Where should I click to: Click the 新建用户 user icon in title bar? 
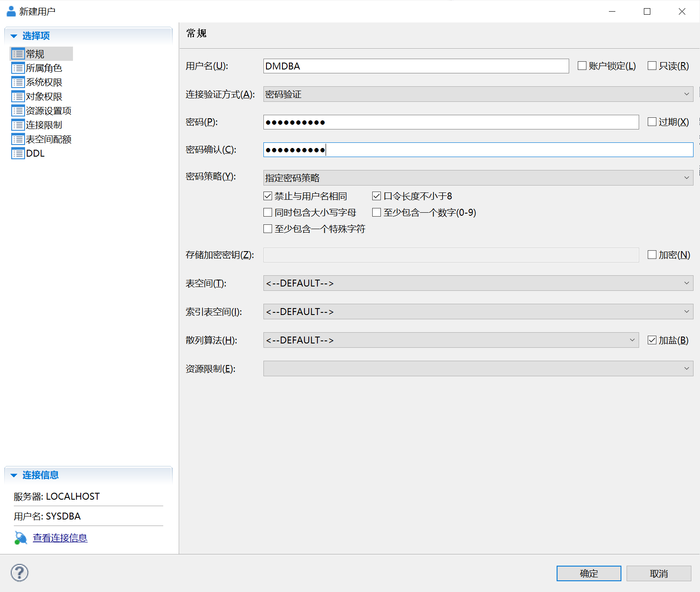(x=11, y=11)
